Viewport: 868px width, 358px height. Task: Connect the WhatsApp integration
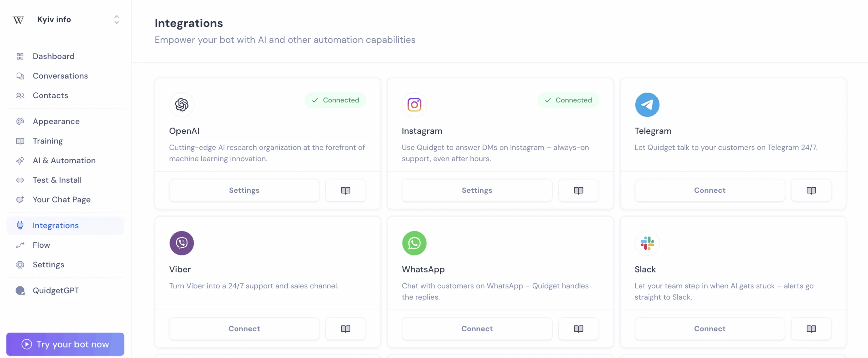click(477, 329)
